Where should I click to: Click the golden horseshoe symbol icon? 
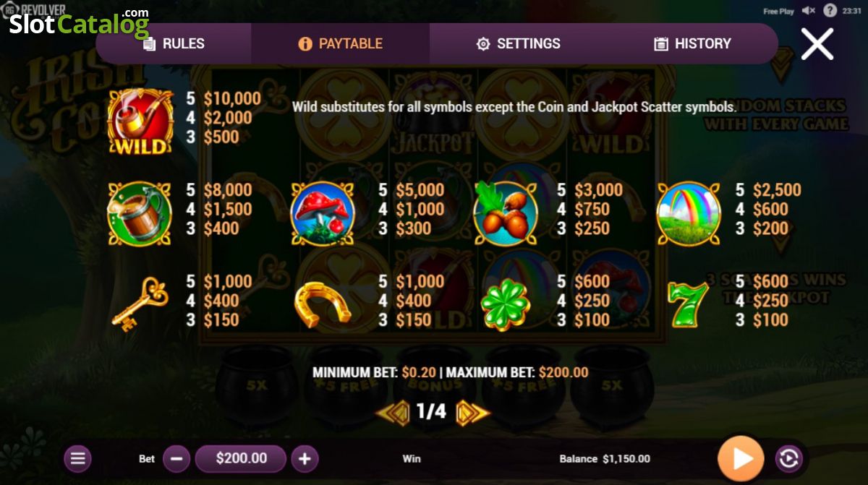(x=323, y=304)
